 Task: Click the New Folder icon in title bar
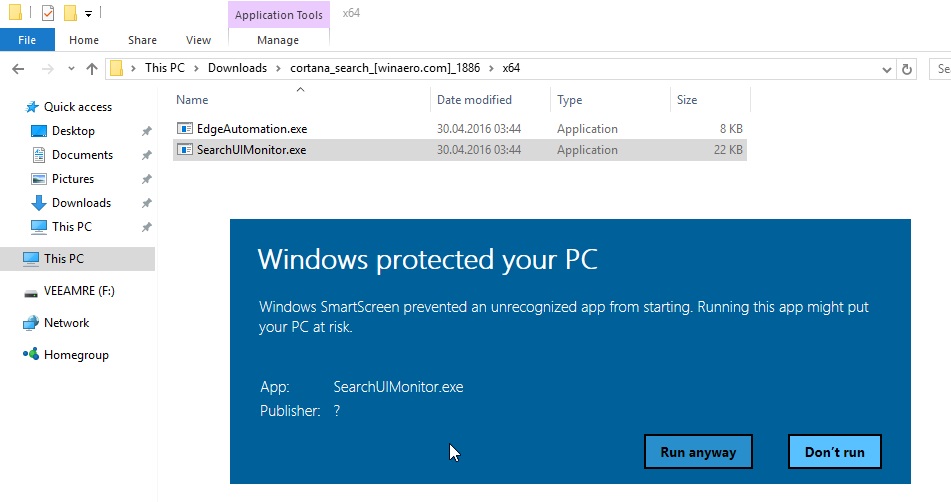click(69, 13)
